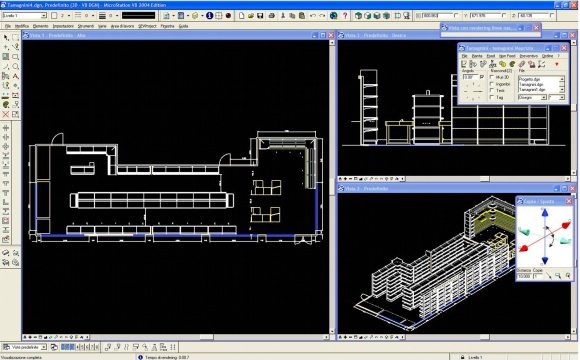Viewport: 580px width, 360px height.
Task: Open the Guida menu
Action: point(183,26)
